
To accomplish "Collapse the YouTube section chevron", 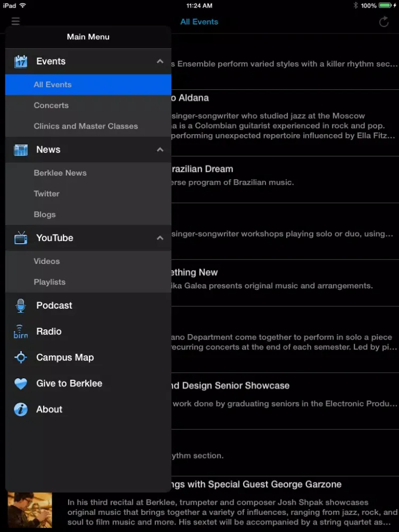I will pos(160,238).
